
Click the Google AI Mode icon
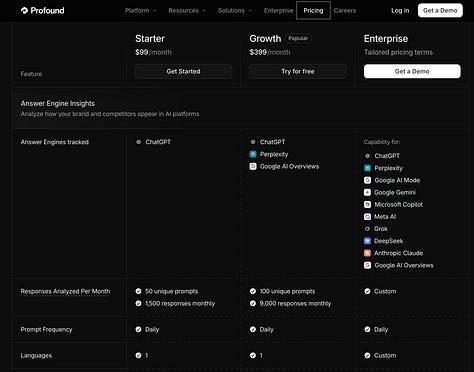tap(367, 180)
